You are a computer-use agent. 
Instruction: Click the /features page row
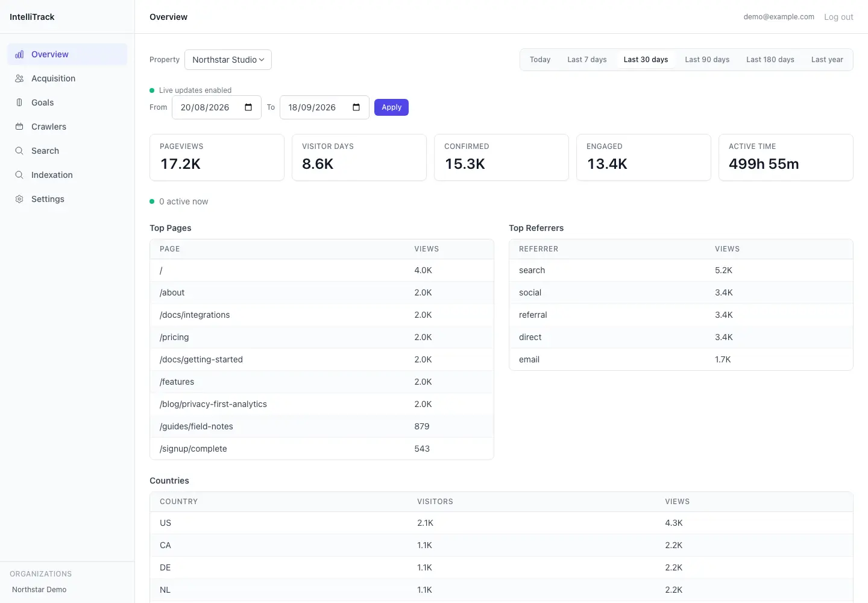[x=322, y=382]
